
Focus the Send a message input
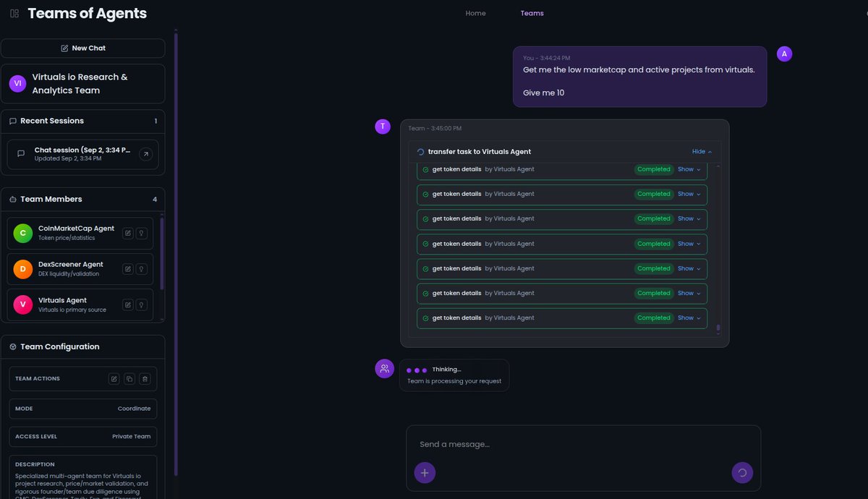[583, 444]
